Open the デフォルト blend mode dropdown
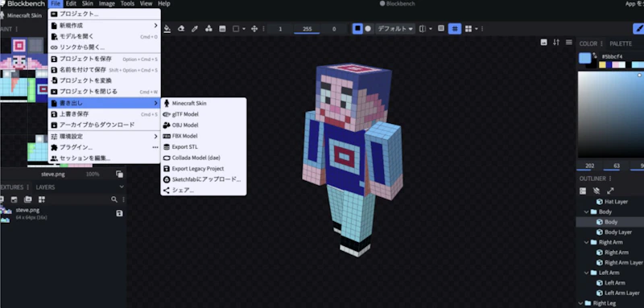This screenshot has width=644, height=308. [x=394, y=29]
